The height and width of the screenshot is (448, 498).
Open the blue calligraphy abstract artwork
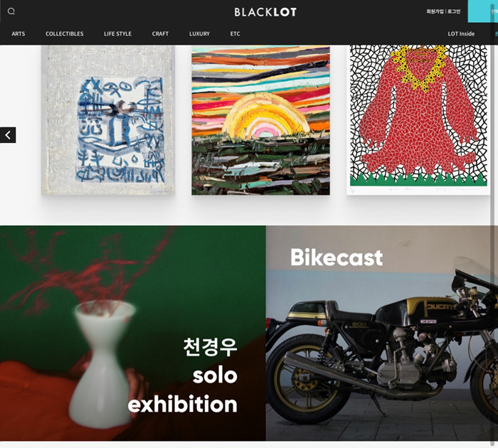click(x=108, y=120)
